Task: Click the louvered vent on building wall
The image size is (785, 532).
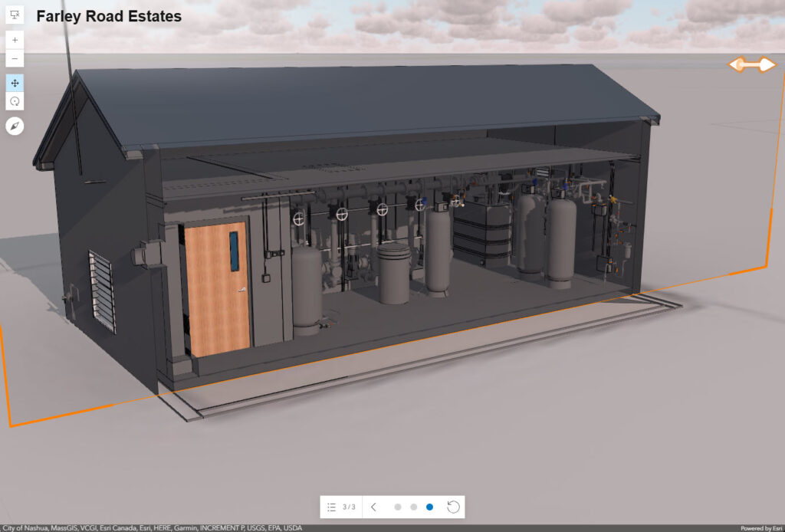Action: tap(102, 292)
